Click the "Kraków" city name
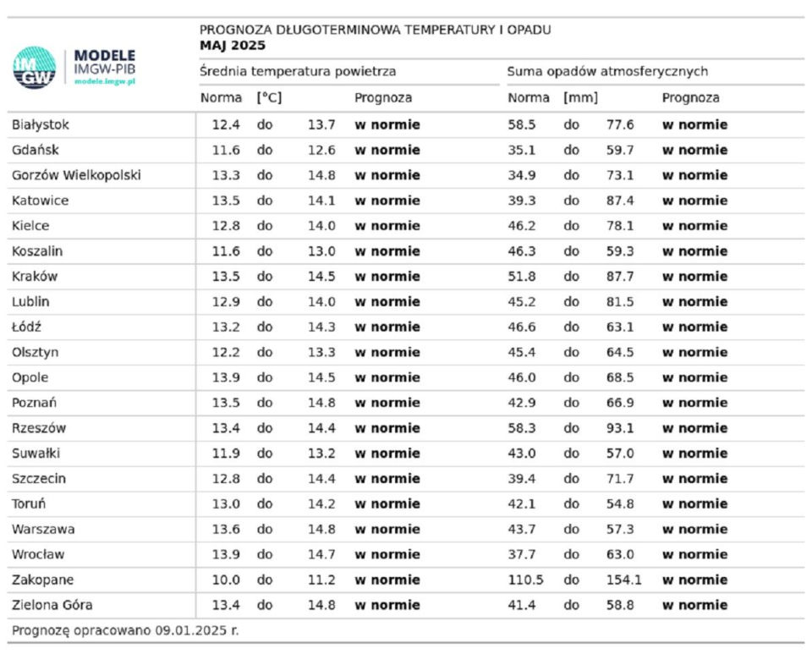 coord(35,277)
